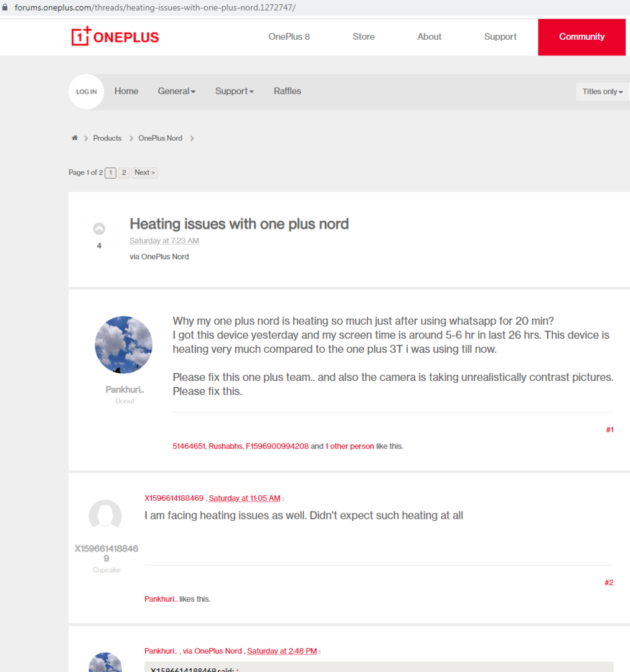Click the home icon in breadcrumb
Screen dimensions: 630x672
pyautogui.click(x=75, y=138)
